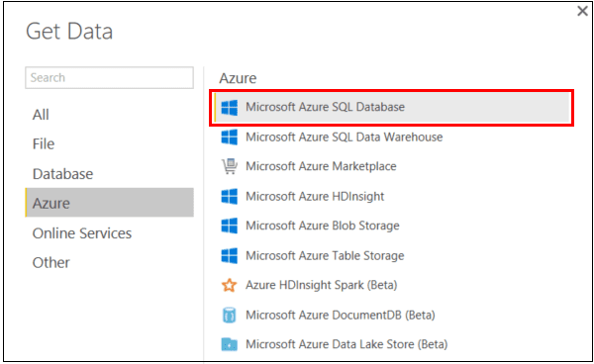
Task: Click the folder icon for Data Lake Store
Action: [230, 344]
